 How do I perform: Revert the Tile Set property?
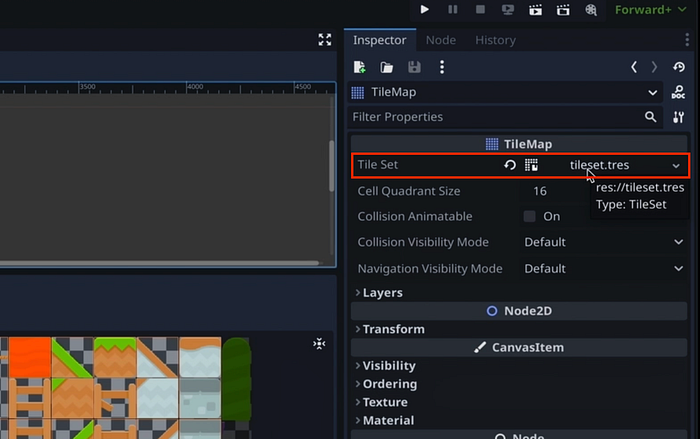(510, 165)
